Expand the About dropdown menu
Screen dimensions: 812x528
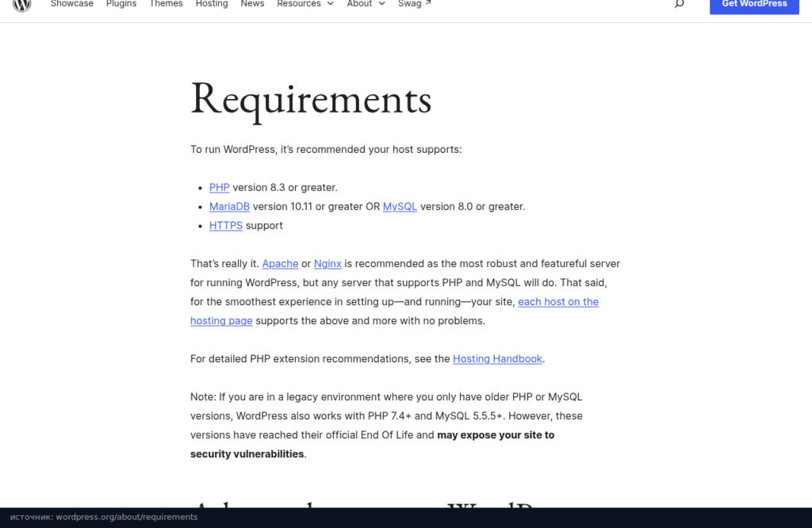(x=366, y=4)
